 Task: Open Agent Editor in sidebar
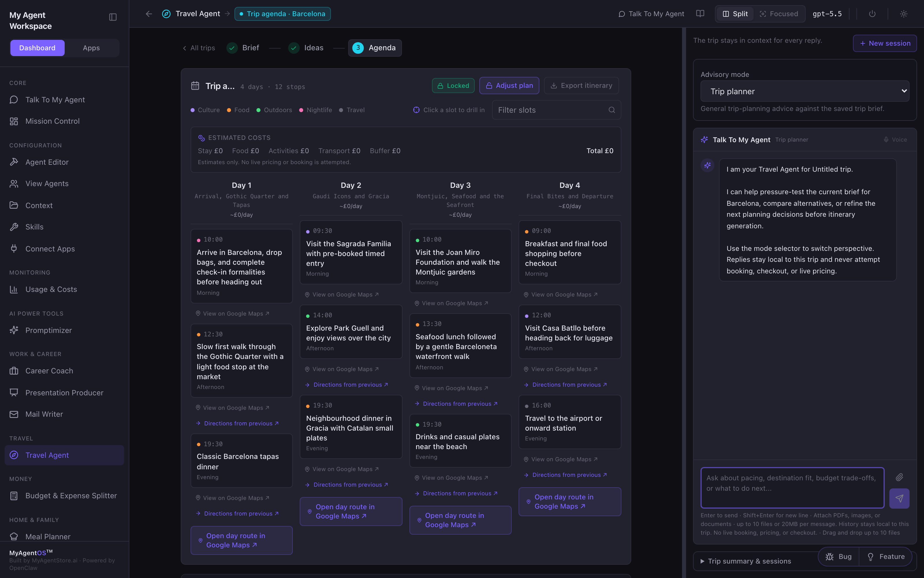[64, 162]
